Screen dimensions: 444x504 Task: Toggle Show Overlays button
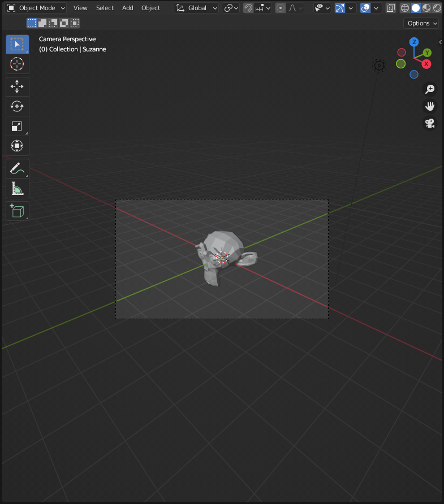[365, 8]
